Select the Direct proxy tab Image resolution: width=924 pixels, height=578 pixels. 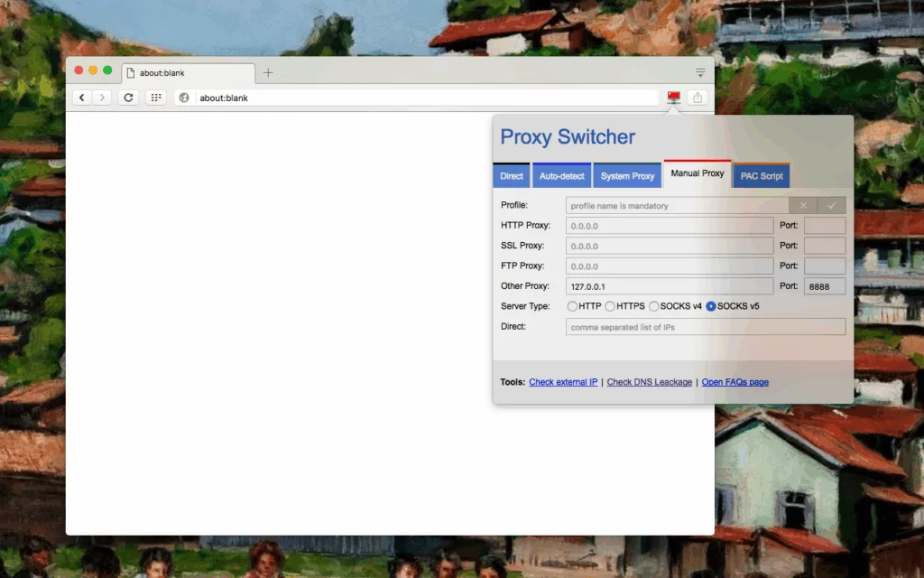pyautogui.click(x=511, y=175)
